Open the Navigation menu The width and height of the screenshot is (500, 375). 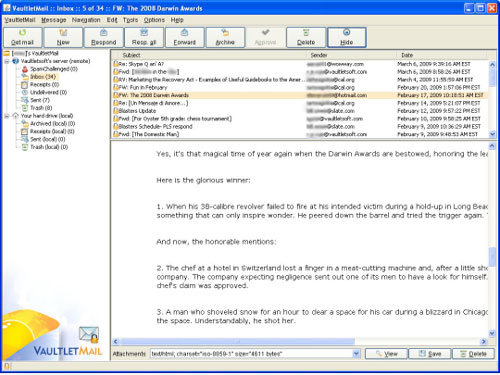click(86, 20)
